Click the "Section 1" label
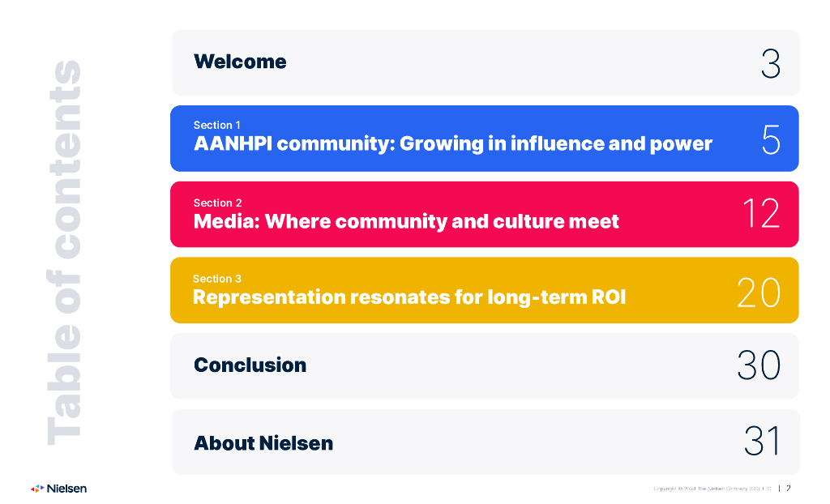 click(216, 126)
